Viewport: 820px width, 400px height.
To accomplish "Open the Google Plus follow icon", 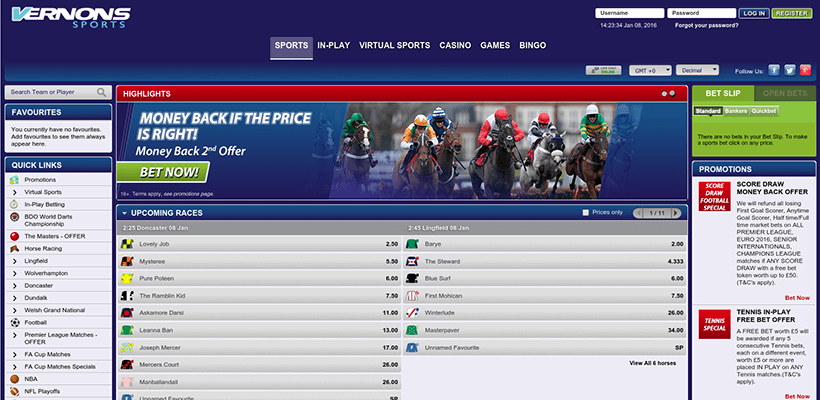I will click(806, 71).
